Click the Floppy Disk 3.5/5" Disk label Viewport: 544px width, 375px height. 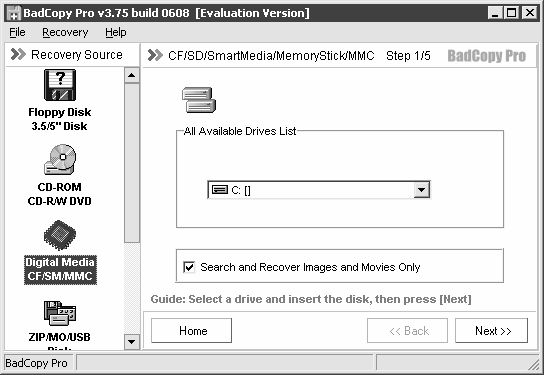(60, 119)
